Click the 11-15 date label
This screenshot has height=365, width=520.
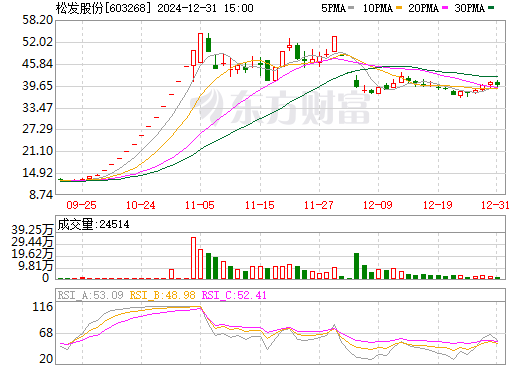coord(260,205)
